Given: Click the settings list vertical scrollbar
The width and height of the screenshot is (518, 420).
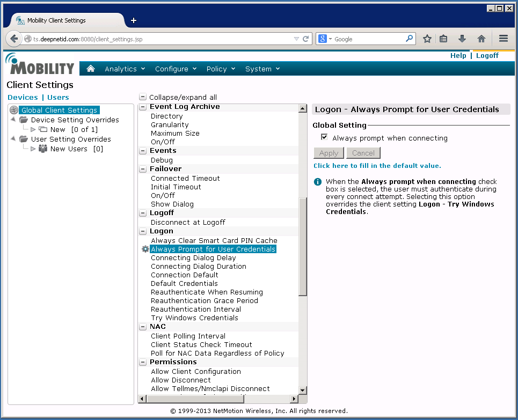Looking at the screenshot, I should (303, 247).
